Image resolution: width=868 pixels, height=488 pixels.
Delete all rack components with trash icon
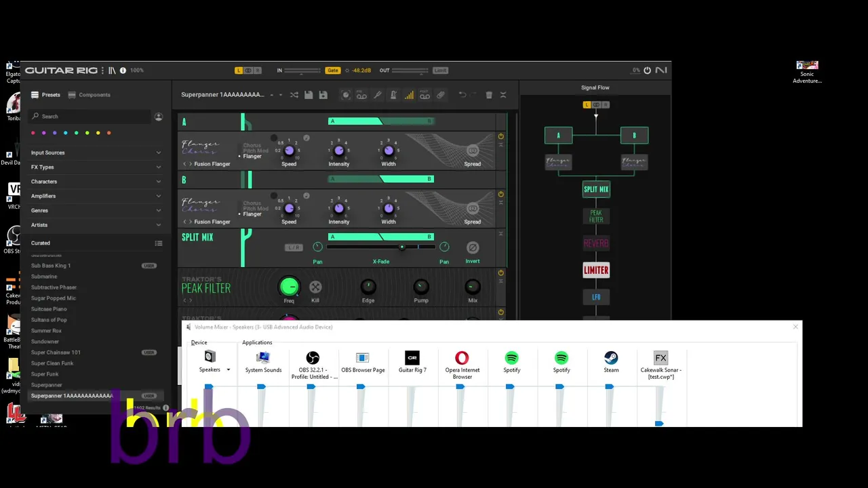point(489,95)
